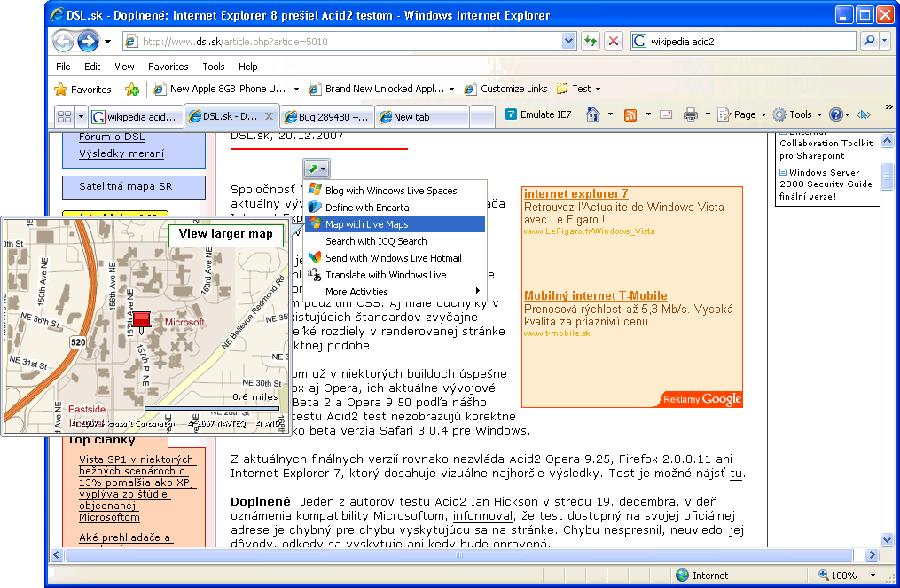Select Blog with Windows Live Spaces
The width and height of the screenshot is (900, 588).
pyautogui.click(x=395, y=191)
